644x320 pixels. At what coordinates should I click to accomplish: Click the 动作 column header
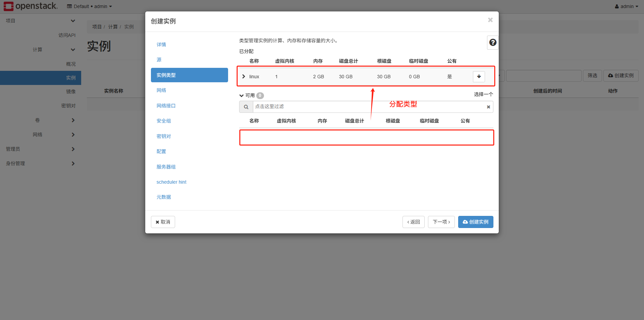(613, 91)
